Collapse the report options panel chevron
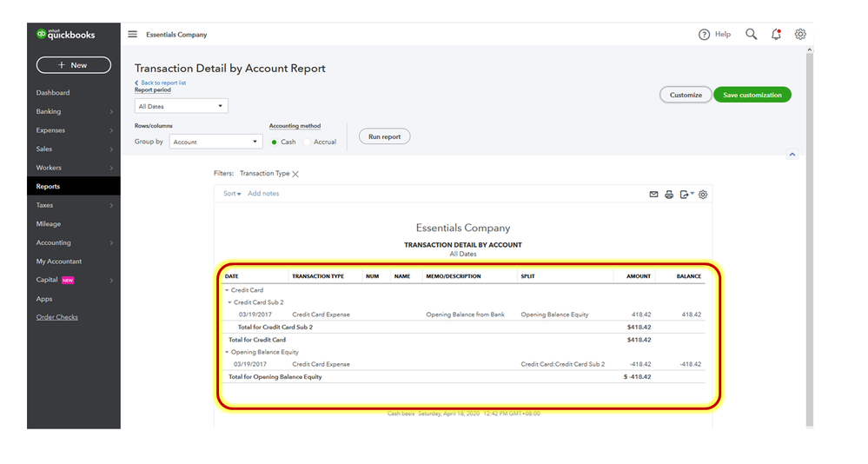Image resolution: width=868 pixels, height=464 pixels. click(x=792, y=155)
